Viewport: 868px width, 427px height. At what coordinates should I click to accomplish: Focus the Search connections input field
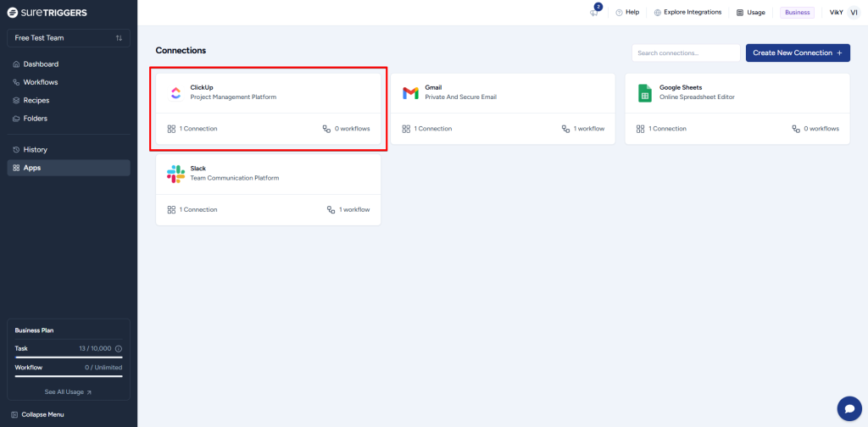[685, 53]
